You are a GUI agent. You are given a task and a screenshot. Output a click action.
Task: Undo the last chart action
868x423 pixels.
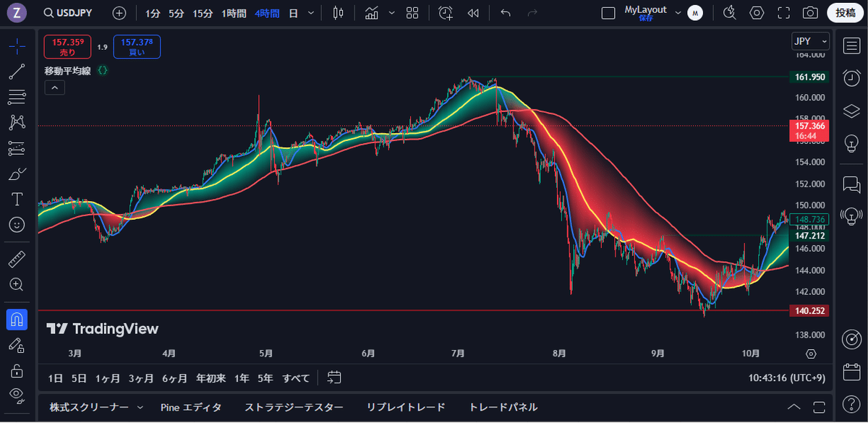pyautogui.click(x=506, y=13)
